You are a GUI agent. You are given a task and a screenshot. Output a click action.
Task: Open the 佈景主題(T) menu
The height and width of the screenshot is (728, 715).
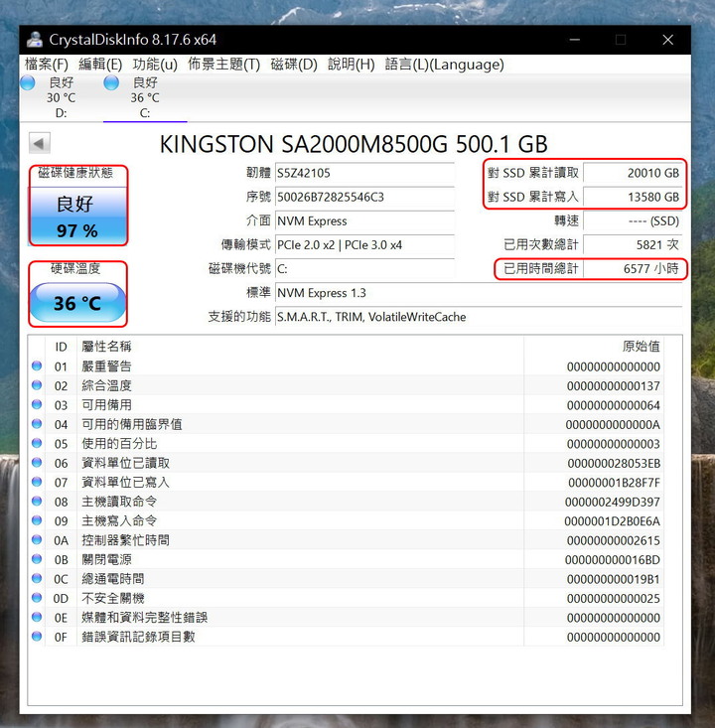pos(223,65)
